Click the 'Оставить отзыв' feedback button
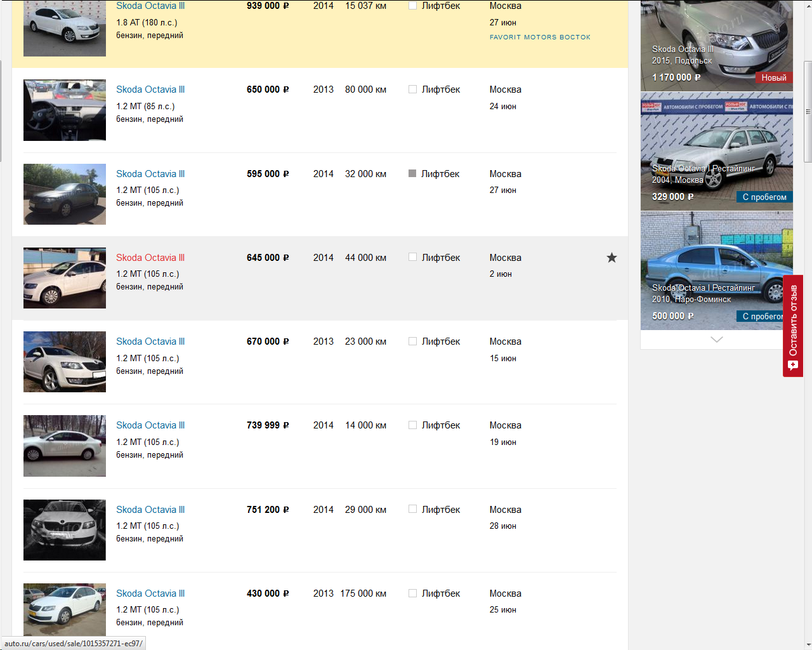Image resolution: width=812 pixels, height=650 pixels. coord(793,326)
